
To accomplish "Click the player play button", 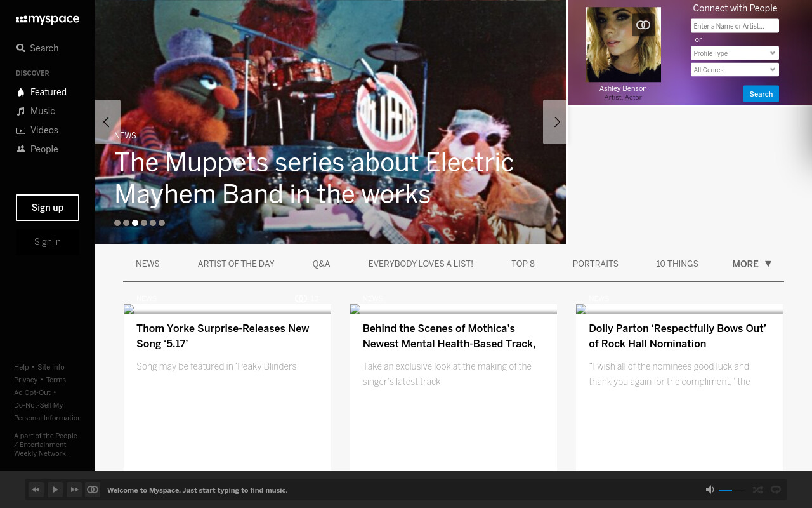I will tap(55, 490).
